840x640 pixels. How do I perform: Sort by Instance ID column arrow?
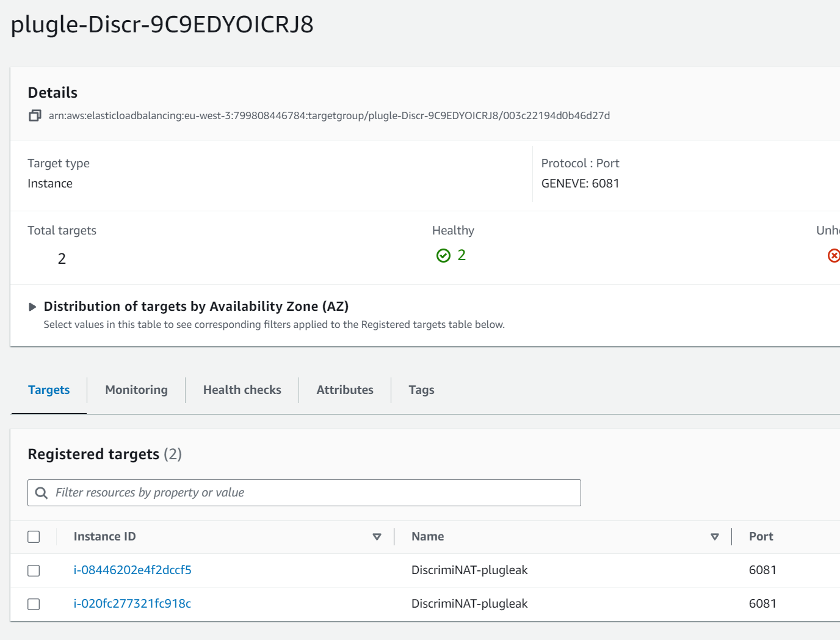click(x=377, y=537)
